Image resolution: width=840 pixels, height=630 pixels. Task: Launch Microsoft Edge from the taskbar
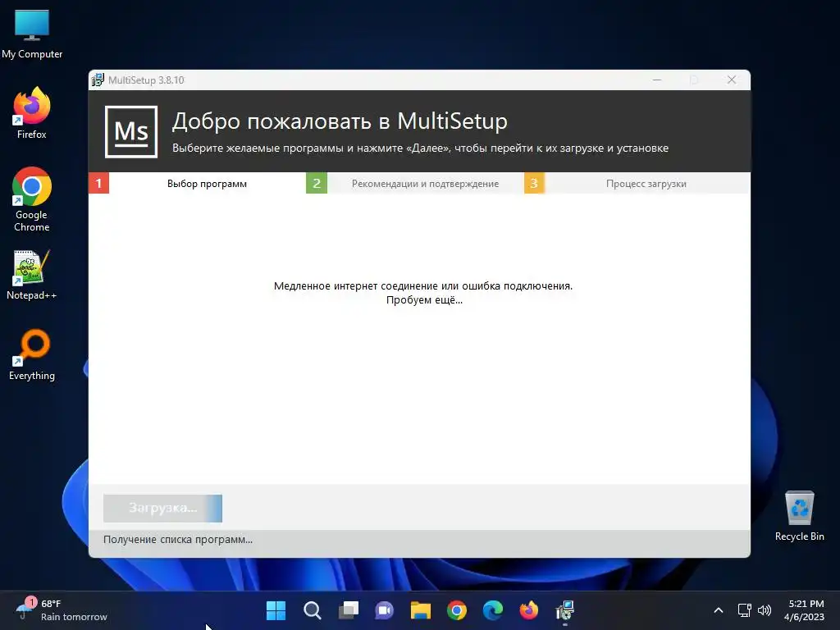tap(493, 610)
